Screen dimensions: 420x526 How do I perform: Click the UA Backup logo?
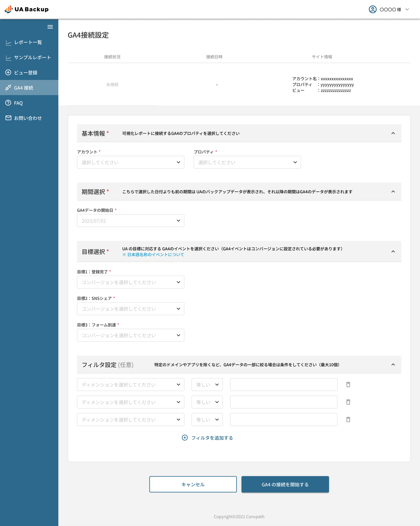pyautogui.click(x=26, y=9)
